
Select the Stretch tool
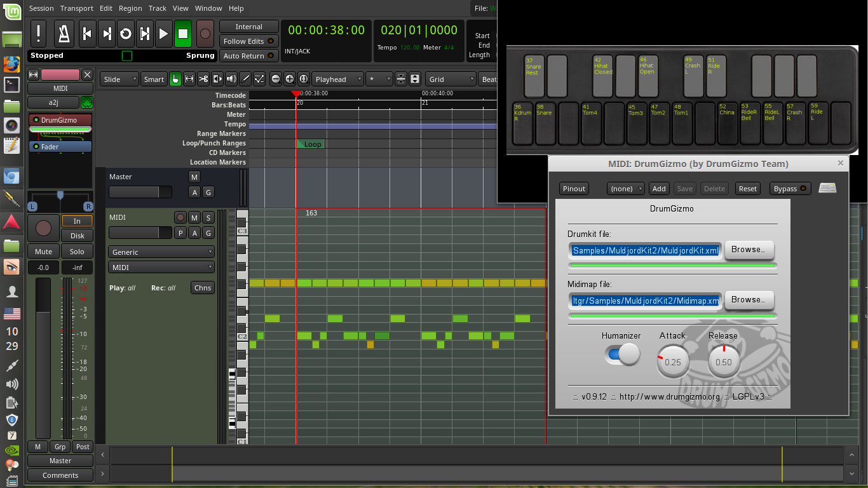pos(217,79)
